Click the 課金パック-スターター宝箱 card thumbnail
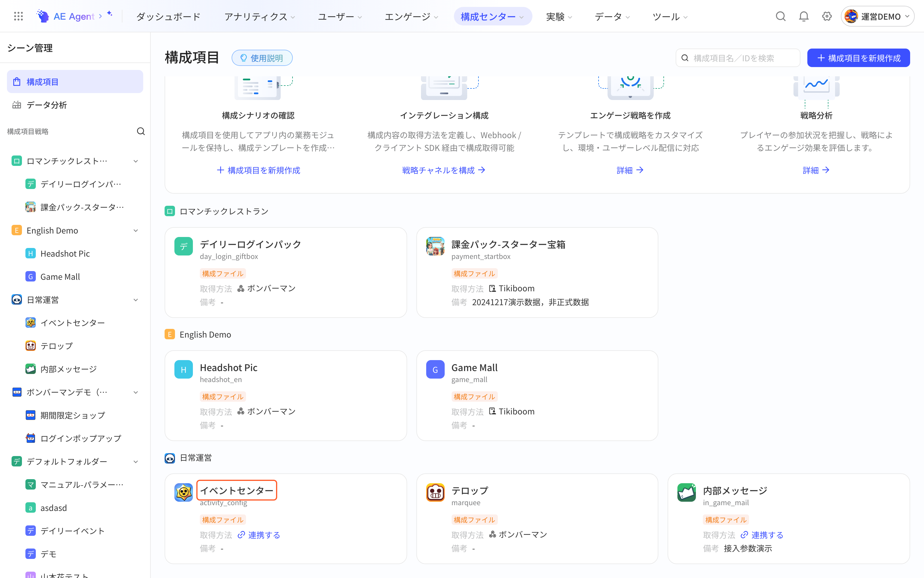The image size is (924, 578). pos(435,246)
